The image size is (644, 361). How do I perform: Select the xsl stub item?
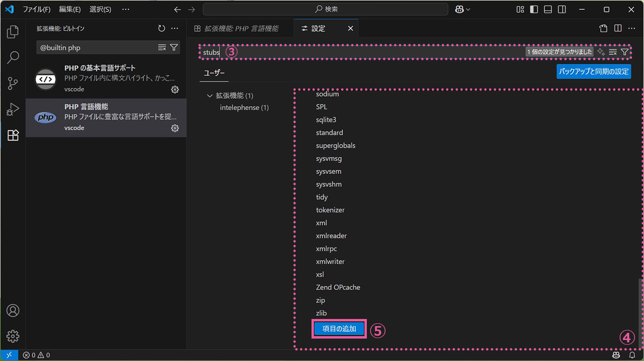pos(320,275)
